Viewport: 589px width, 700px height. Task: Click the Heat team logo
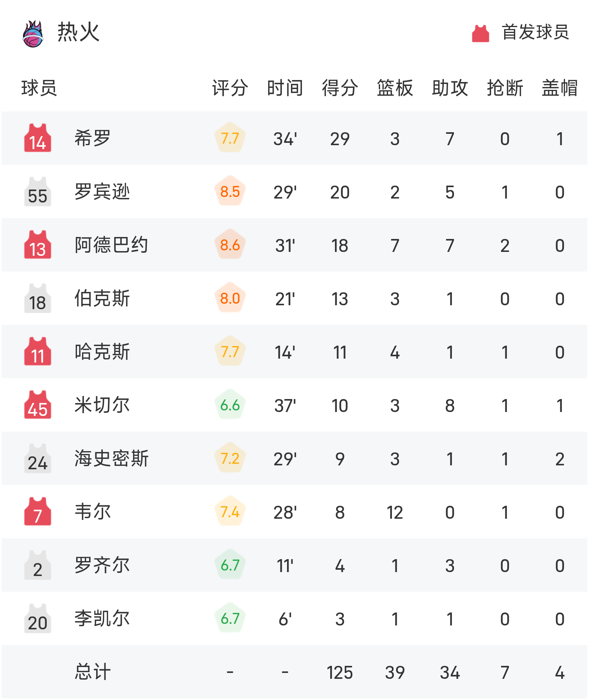pos(33,34)
